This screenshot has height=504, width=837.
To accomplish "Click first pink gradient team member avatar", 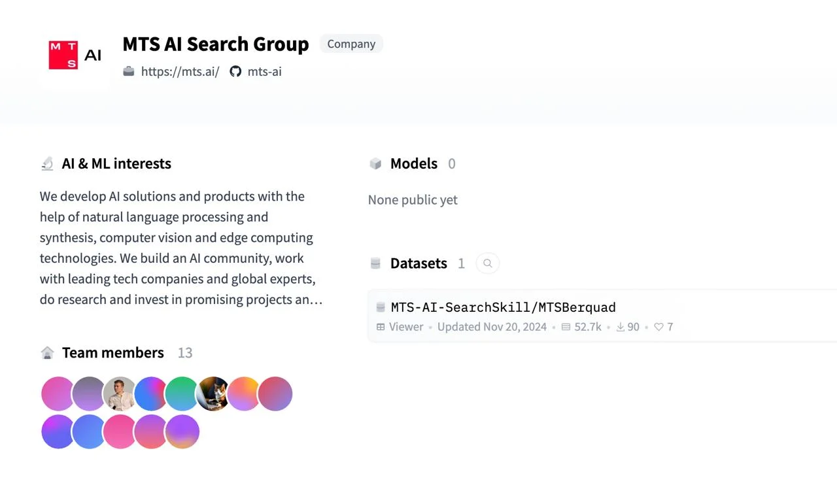I will [x=58, y=394].
